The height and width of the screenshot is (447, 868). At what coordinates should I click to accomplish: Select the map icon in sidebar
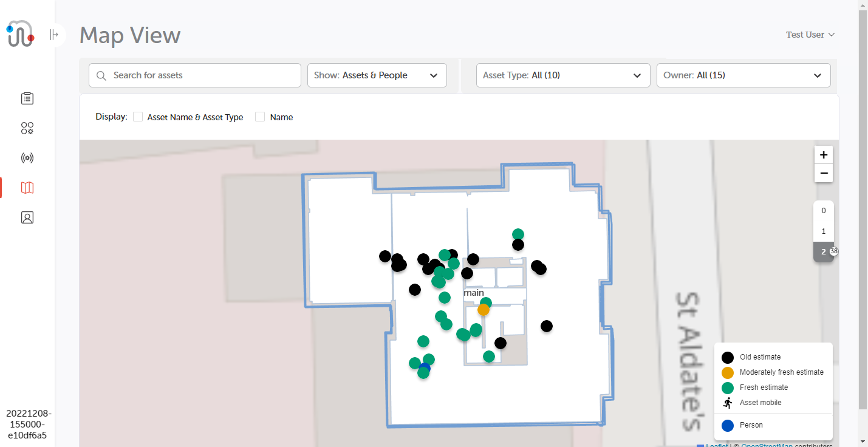pyautogui.click(x=27, y=188)
